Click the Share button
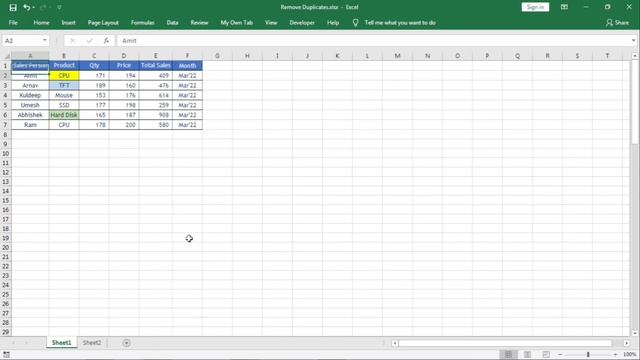The width and height of the screenshot is (640, 360). [x=617, y=22]
